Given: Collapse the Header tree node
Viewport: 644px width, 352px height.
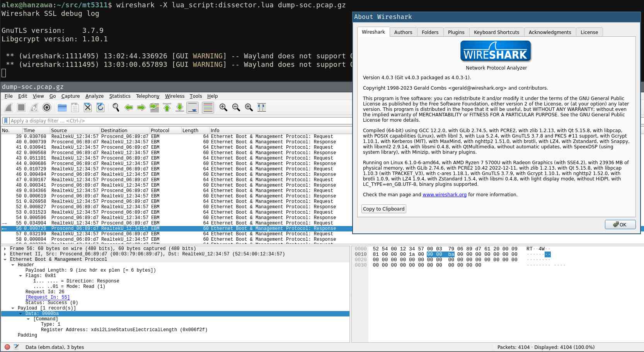Looking at the screenshot, I should click(13, 265).
